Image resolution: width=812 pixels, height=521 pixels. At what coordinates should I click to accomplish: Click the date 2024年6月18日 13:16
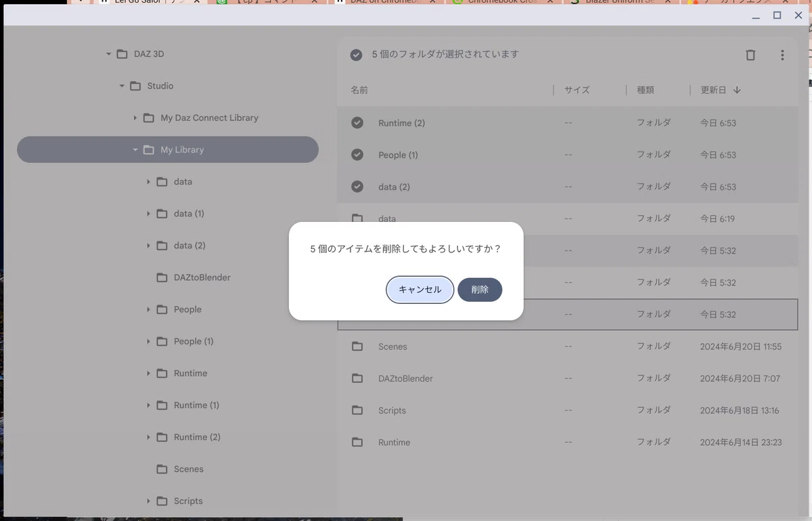pos(740,410)
